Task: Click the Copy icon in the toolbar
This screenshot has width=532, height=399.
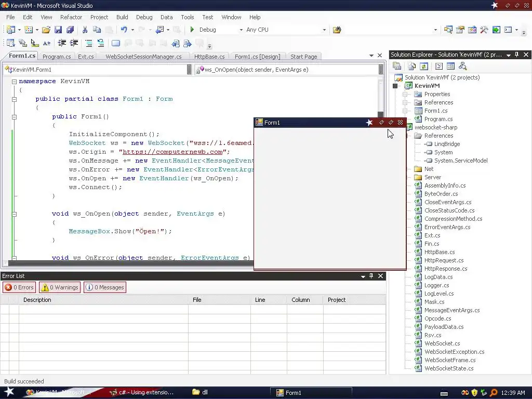Action: point(97,30)
